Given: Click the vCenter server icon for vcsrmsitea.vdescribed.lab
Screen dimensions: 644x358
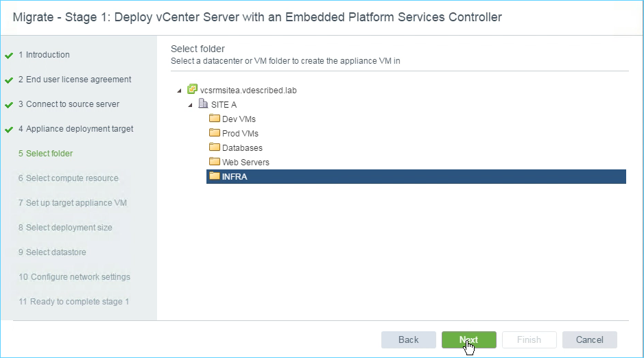Looking at the screenshot, I should 192,89.
